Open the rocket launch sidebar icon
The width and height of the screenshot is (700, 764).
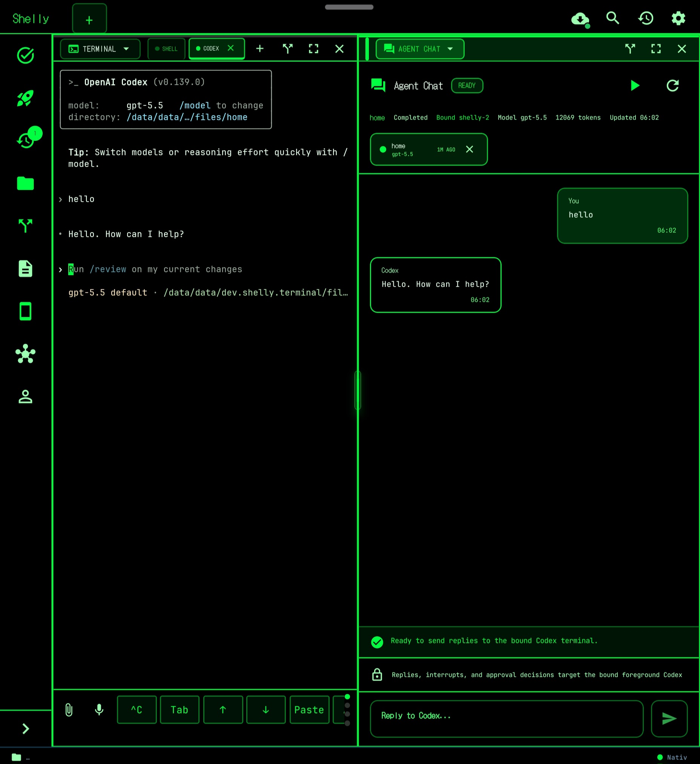coord(25,98)
